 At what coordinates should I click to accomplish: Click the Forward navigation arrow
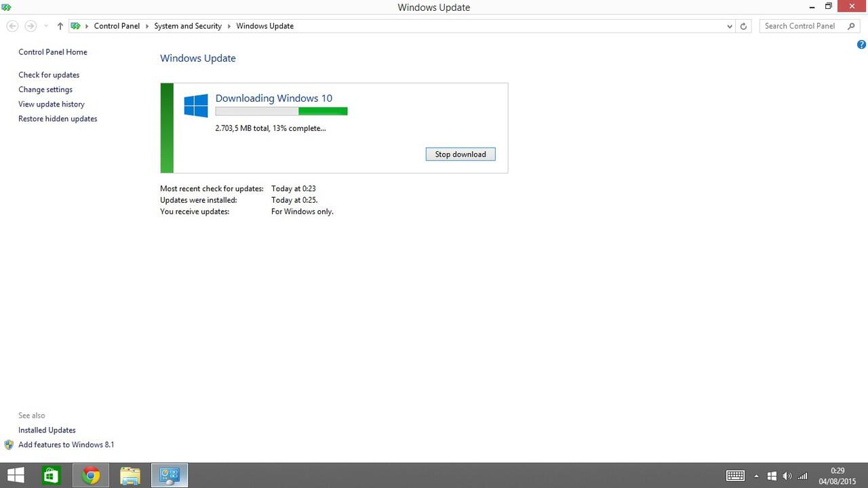pos(31,26)
